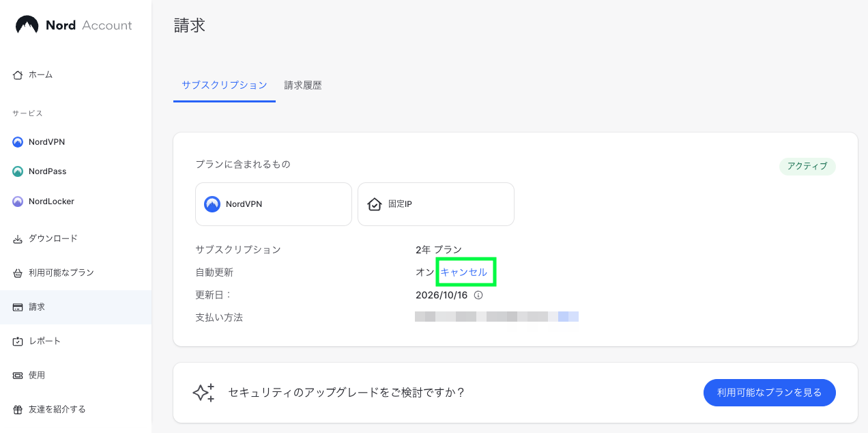
Task: Select the NordVPN plan card
Action: coord(274,204)
